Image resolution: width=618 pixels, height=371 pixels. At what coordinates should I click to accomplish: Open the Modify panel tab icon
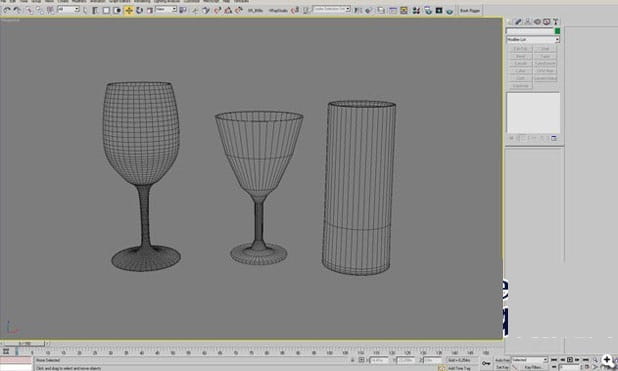coord(518,22)
